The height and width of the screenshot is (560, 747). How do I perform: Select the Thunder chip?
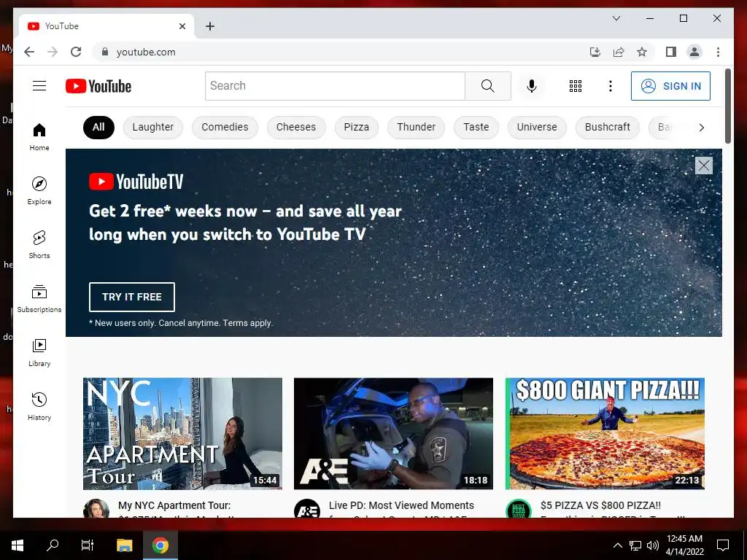point(416,127)
